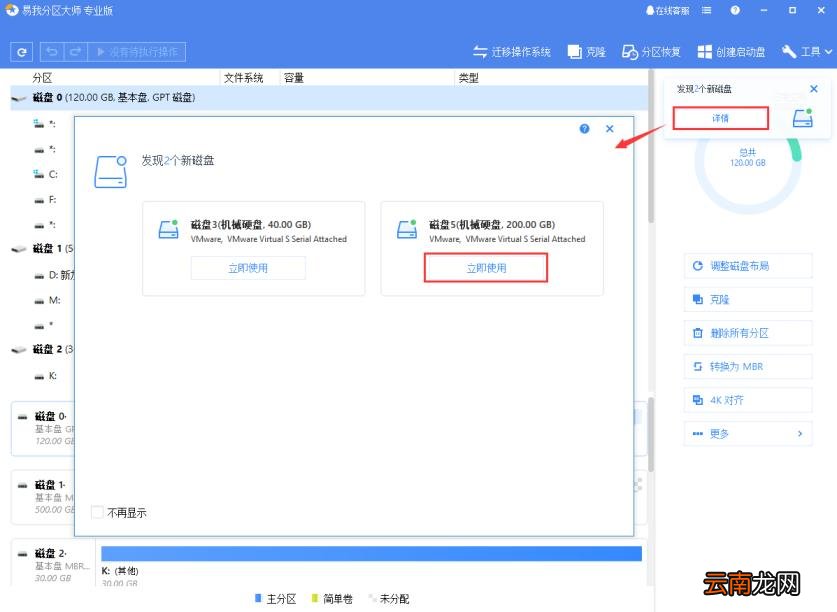
Task: Expand 更多 options in the right panel
Action: [x=748, y=434]
